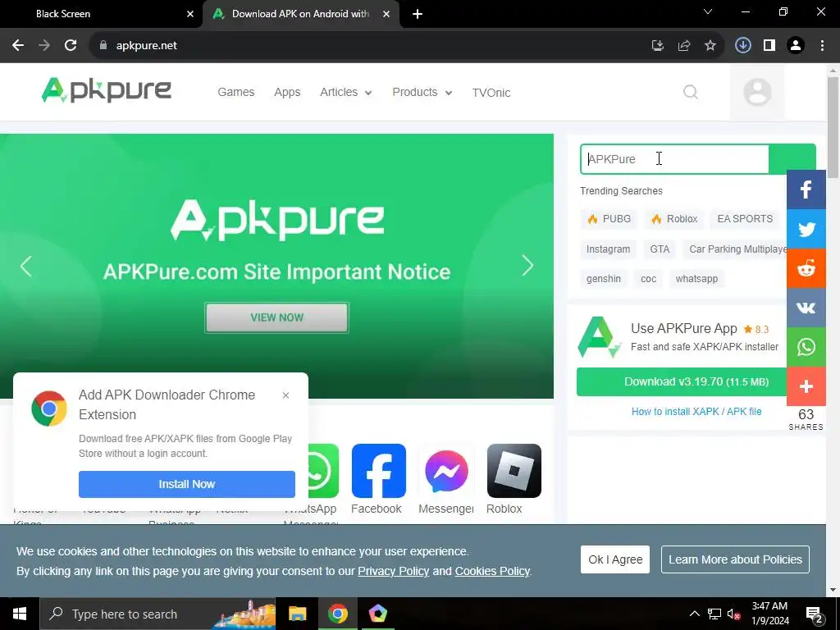Open a new browser tab
The height and width of the screenshot is (630, 840).
pyautogui.click(x=418, y=14)
